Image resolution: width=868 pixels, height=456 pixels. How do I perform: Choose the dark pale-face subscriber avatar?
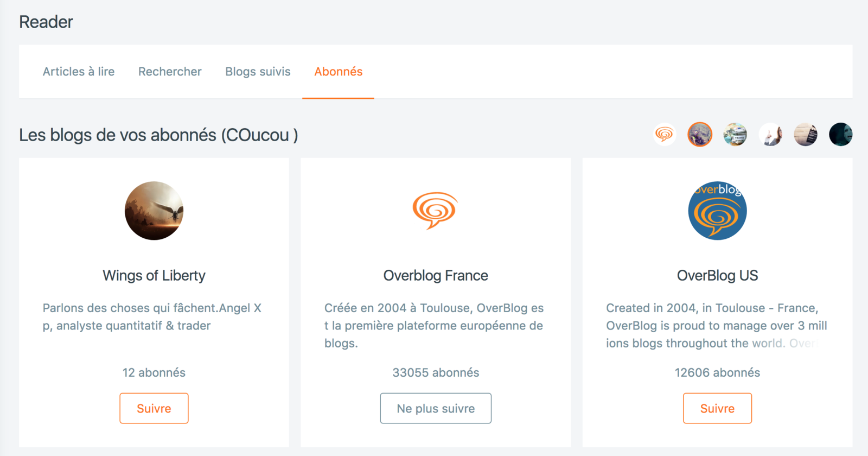841,135
